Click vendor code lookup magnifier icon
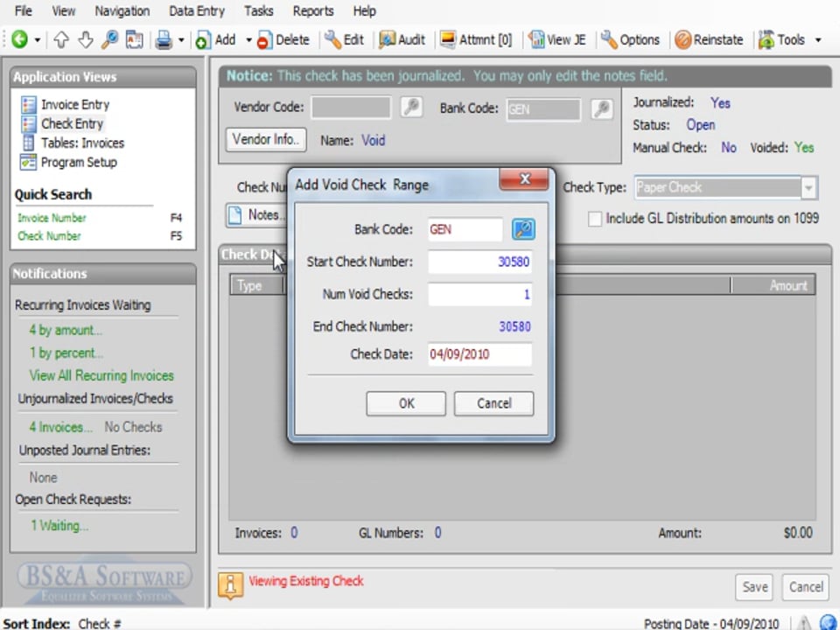This screenshot has width=840, height=630. click(411, 107)
